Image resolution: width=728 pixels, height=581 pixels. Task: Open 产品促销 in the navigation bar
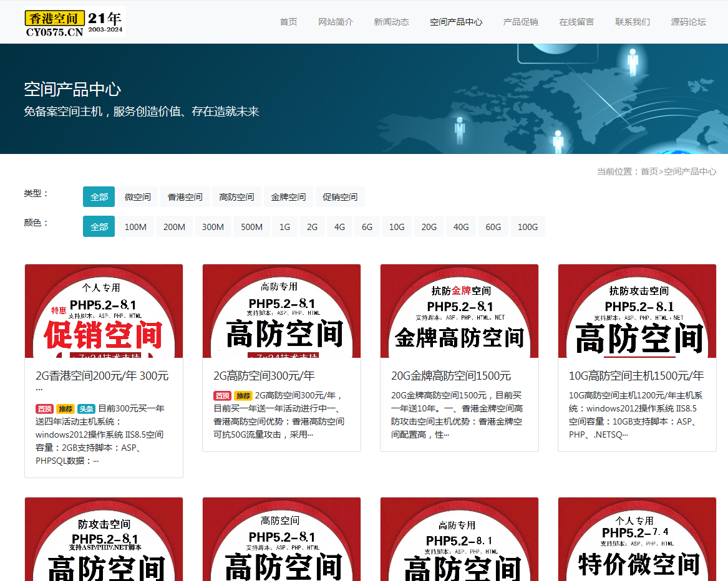(520, 22)
